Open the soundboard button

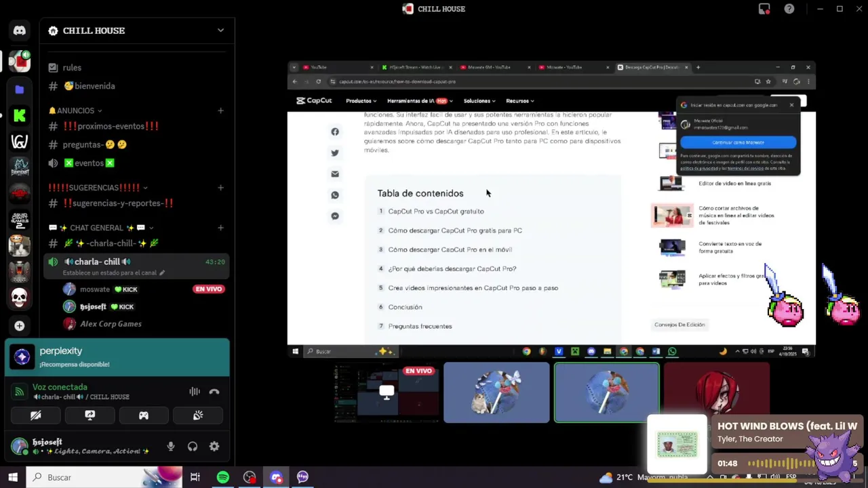(198, 415)
